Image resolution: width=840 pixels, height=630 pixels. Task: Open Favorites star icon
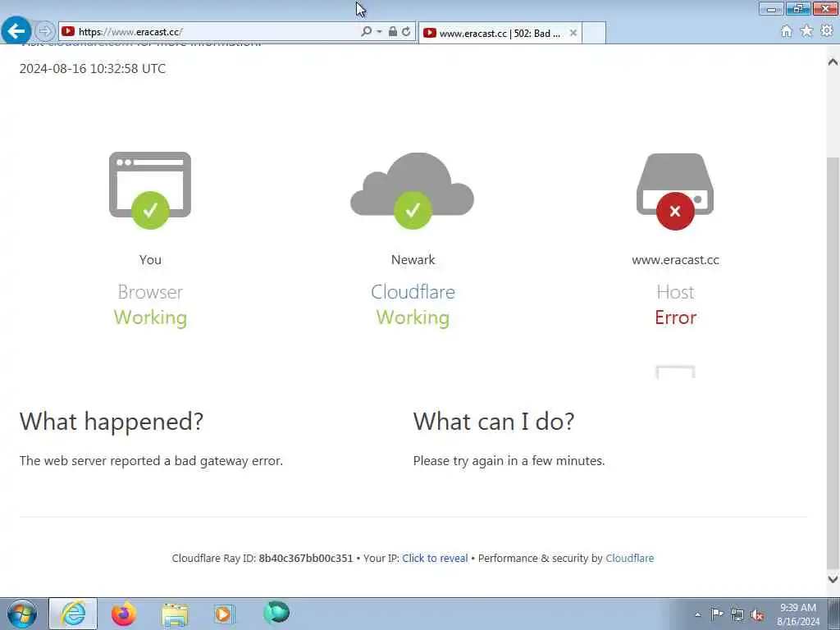806,31
